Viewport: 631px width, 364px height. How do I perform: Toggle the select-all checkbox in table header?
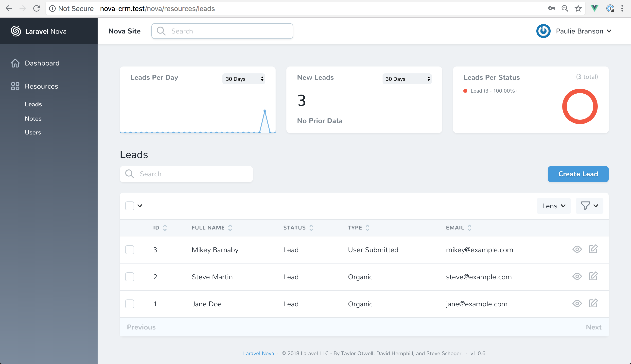(130, 206)
